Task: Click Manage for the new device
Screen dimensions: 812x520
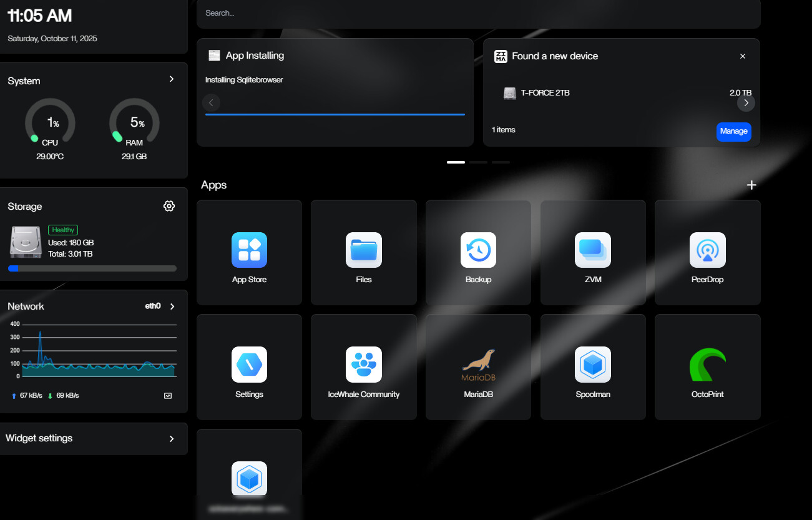Action: pyautogui.click(x=733, y=131)
